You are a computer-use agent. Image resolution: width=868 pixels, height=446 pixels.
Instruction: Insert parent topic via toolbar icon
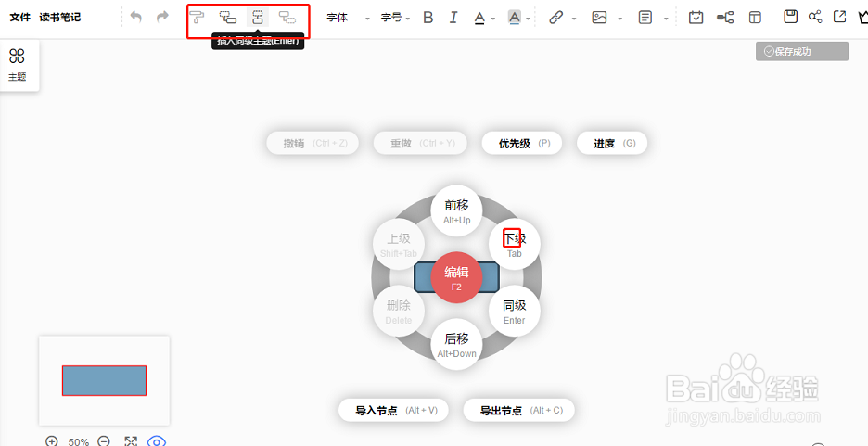(287, 17)
